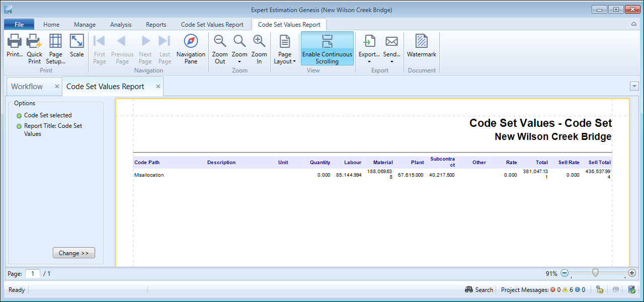644x302 pixels.
Task: Open the Send dropdown menu
Action: pyautogui.click(x=391, y=49)
